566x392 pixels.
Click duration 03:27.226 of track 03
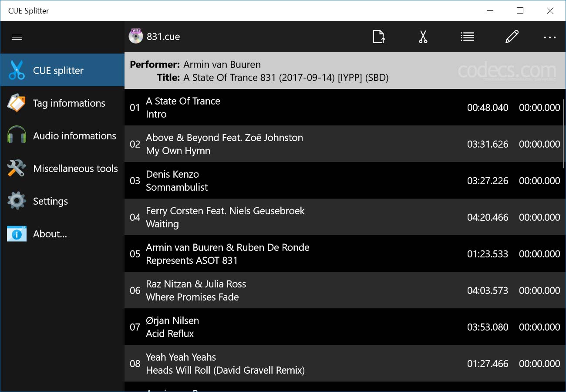pos(488,181)
